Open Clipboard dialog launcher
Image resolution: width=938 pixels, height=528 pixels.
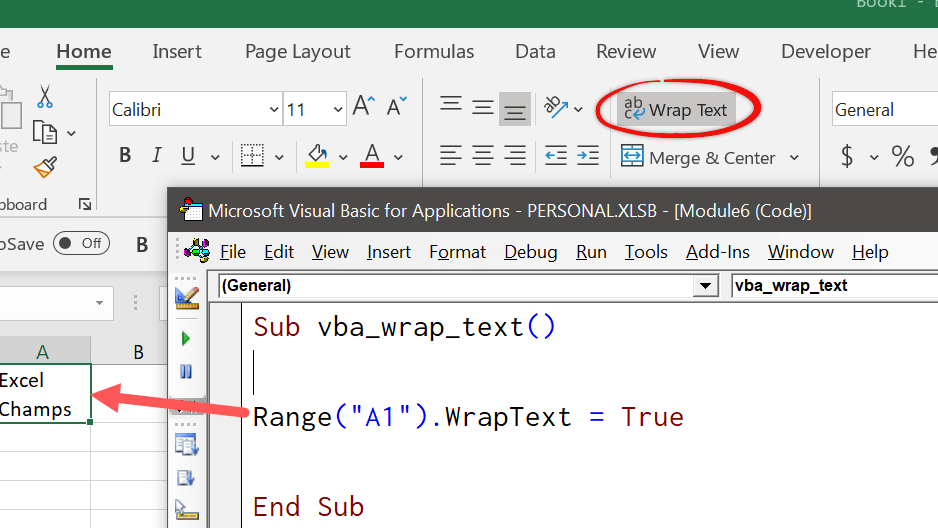tap(85, 205)
